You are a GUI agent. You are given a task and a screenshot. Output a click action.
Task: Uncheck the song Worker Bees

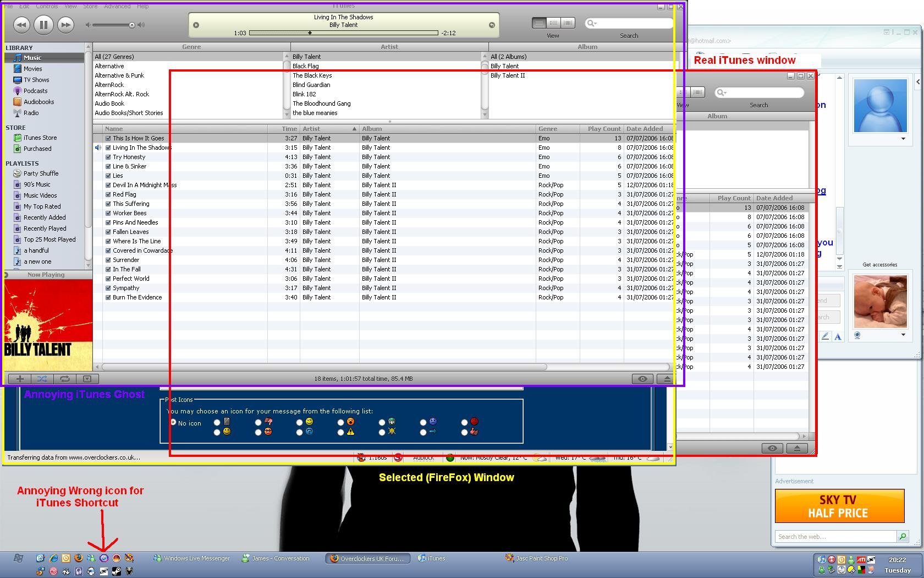(x=108, y=213)
